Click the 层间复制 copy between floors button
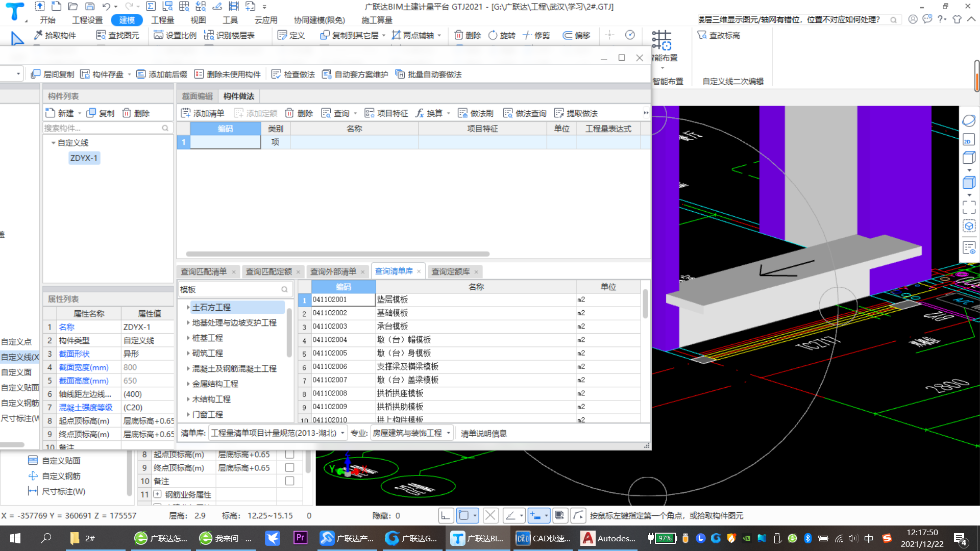 53,74
